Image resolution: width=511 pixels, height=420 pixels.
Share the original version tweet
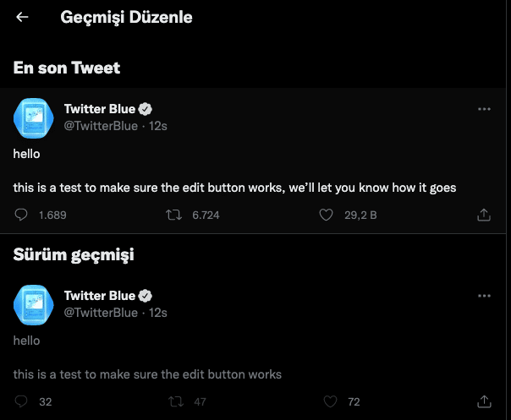tap(484, 401)
